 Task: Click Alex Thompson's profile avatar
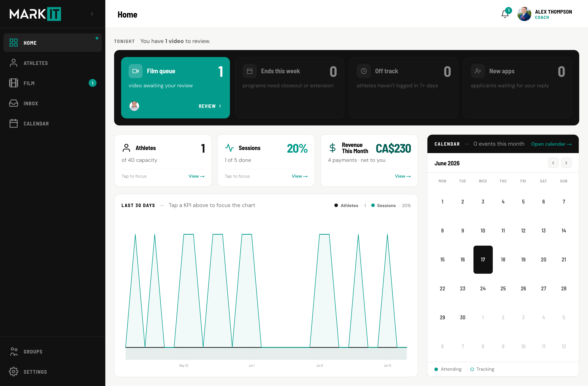(524, 14)
